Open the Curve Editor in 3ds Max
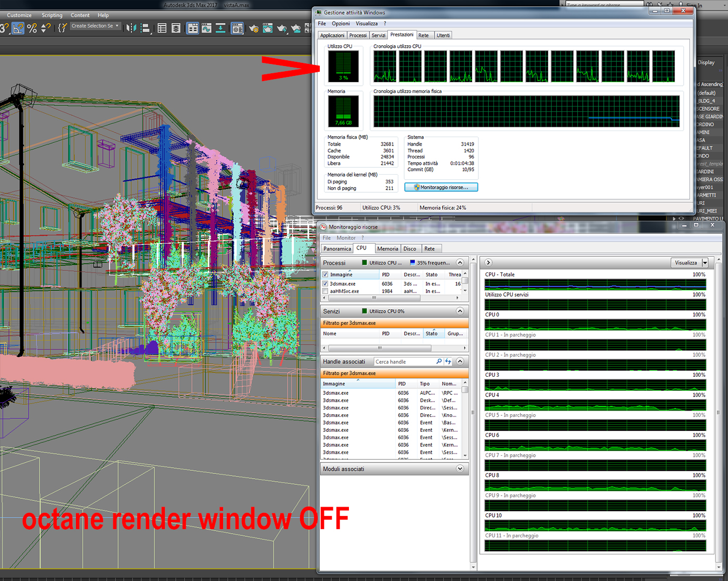The height and width of the screenshot is (581, 728). [206, 28]
